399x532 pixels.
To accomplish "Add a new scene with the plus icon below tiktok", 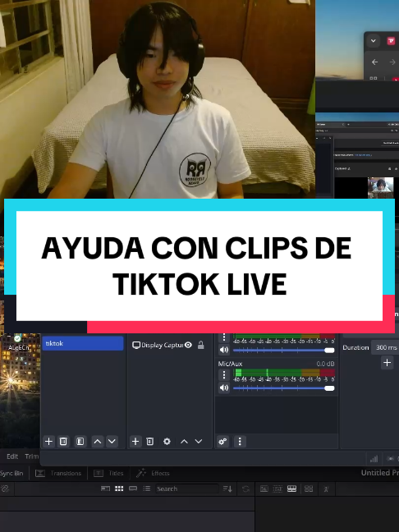I will point(49,442).
